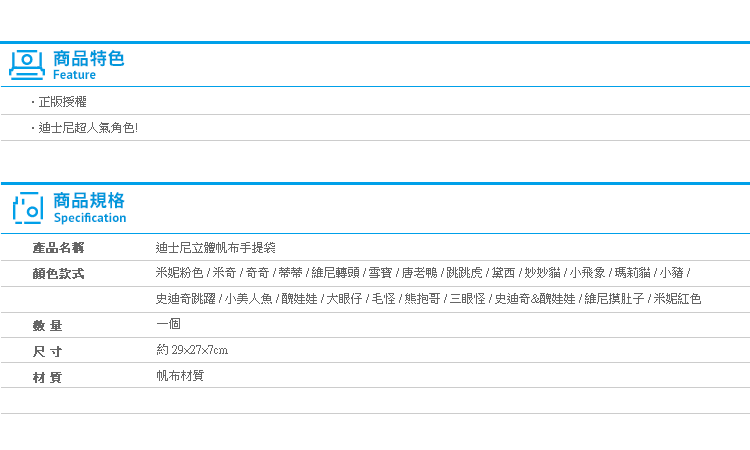750x450 pixels.
Task: Select the 商品規格 heading
Action: 89,200
